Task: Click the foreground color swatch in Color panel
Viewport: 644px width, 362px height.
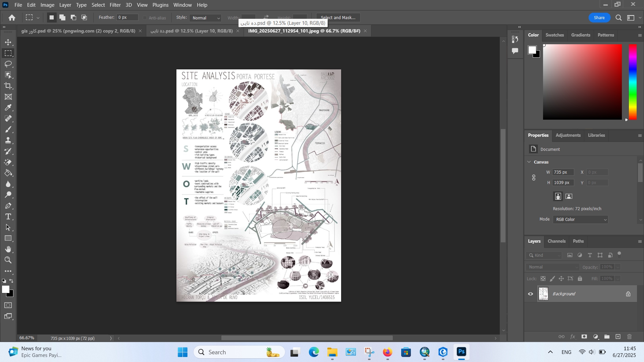Action: (x=532, y=50)
